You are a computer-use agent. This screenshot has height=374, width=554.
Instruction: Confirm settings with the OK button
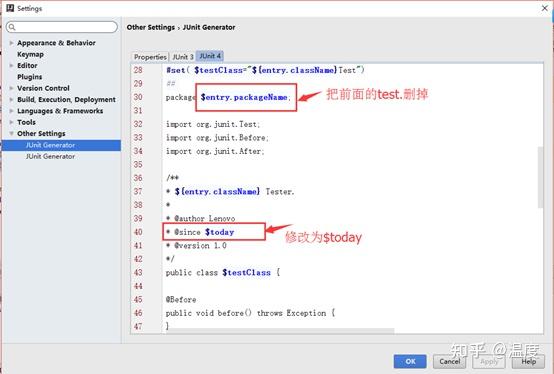point(410,361)
